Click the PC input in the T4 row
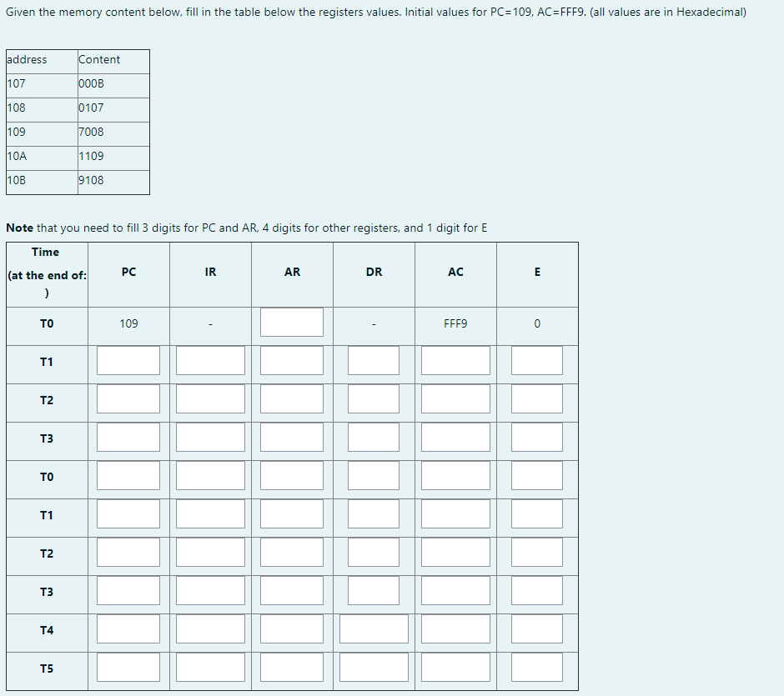 coord(128,628)
